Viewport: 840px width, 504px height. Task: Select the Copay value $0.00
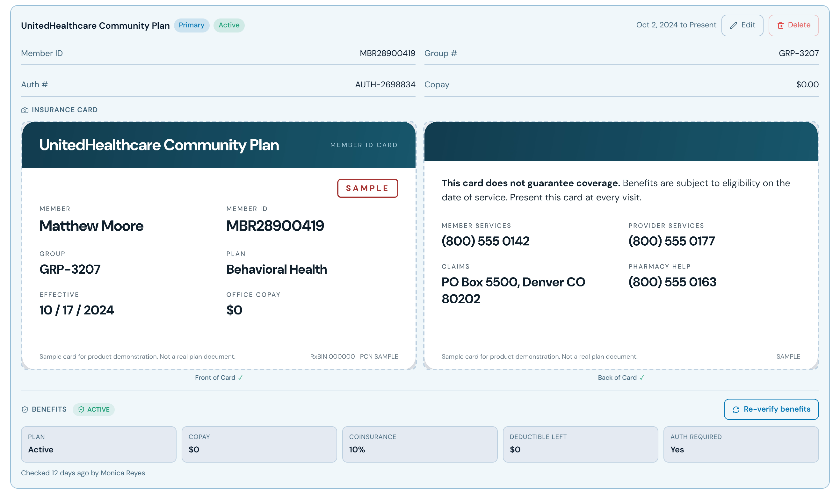coord(807,84)
